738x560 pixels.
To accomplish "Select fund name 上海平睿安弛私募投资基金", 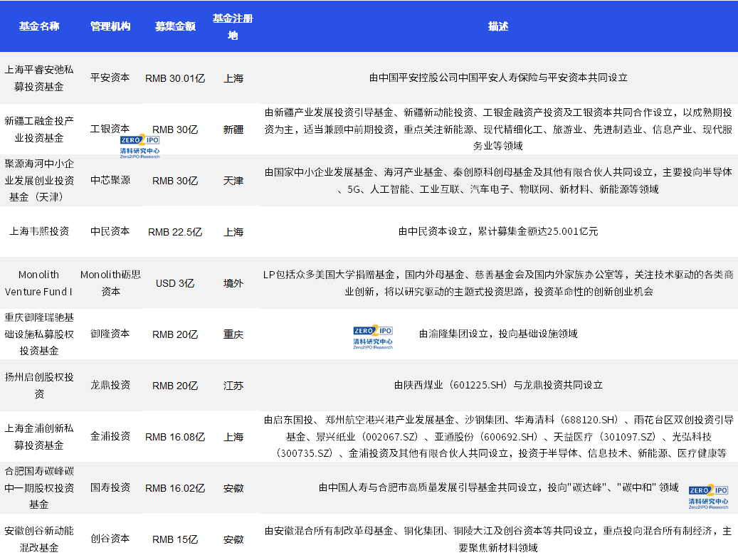I will pyautogui.click(x=39, y=78).
